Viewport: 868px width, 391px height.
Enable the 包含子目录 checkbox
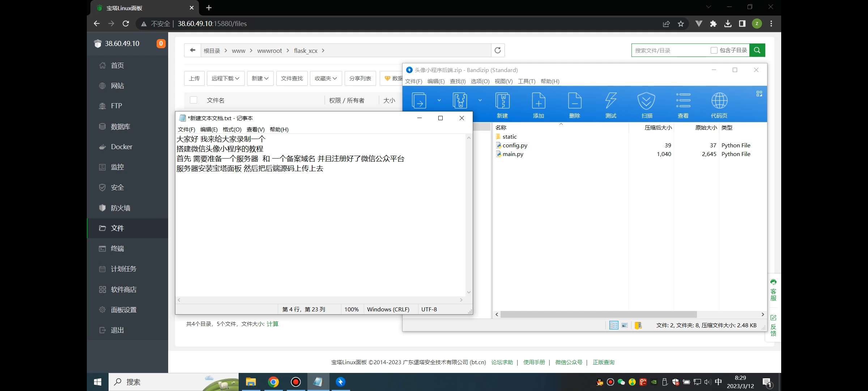tap(714, 50)
